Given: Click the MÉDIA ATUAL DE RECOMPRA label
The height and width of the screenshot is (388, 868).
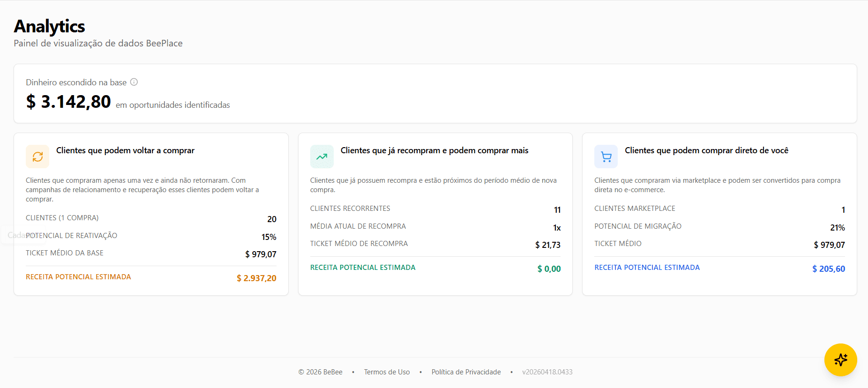Looking at the screenshot, I should click(x=358, y=226).
